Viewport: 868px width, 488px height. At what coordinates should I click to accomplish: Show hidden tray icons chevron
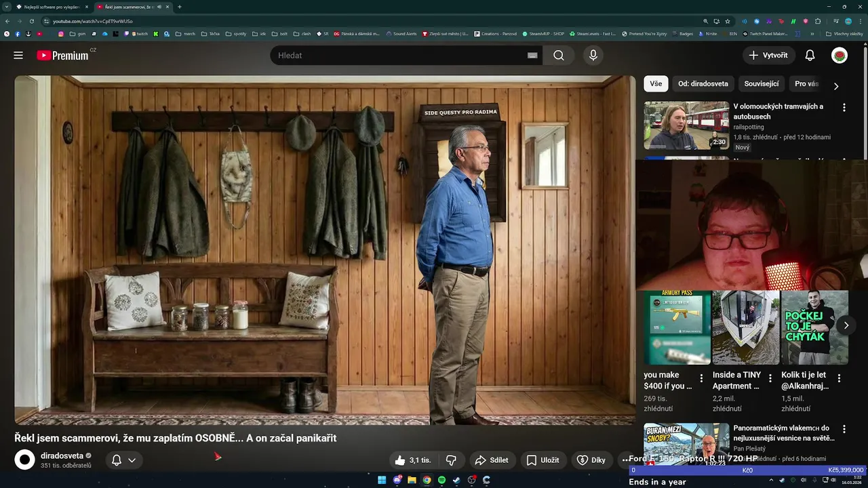[771, 480]
